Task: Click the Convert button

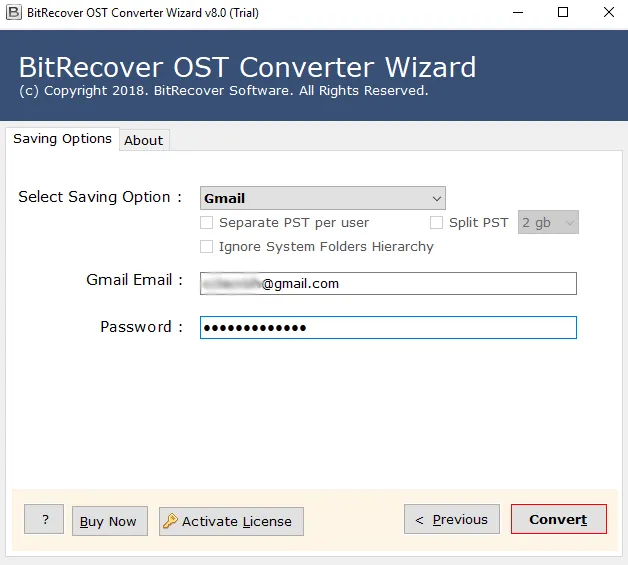Action: point(558,519)
